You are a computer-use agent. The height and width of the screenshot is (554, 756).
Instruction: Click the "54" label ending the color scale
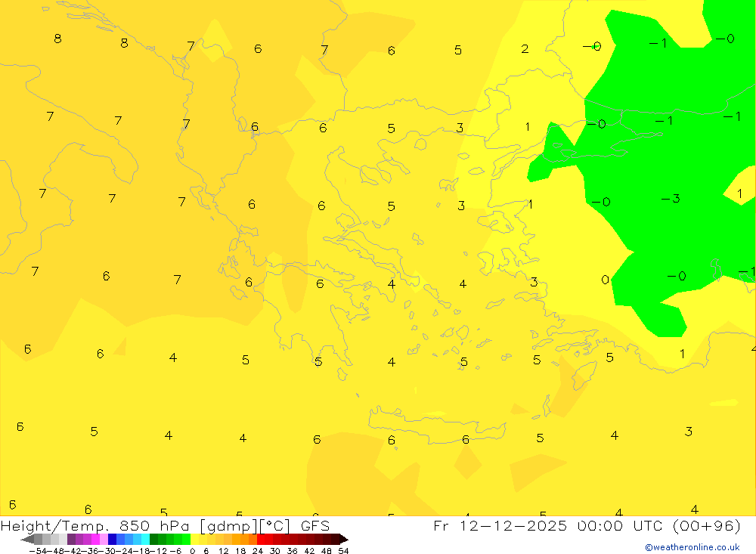[343, 551]
